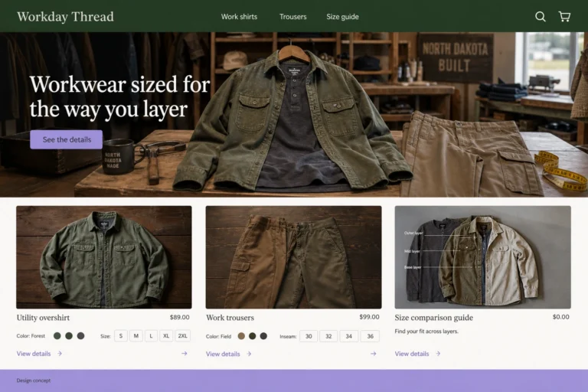Click 'Find your fit across layers.' text

pyautogui.click(x=426, y=332)
